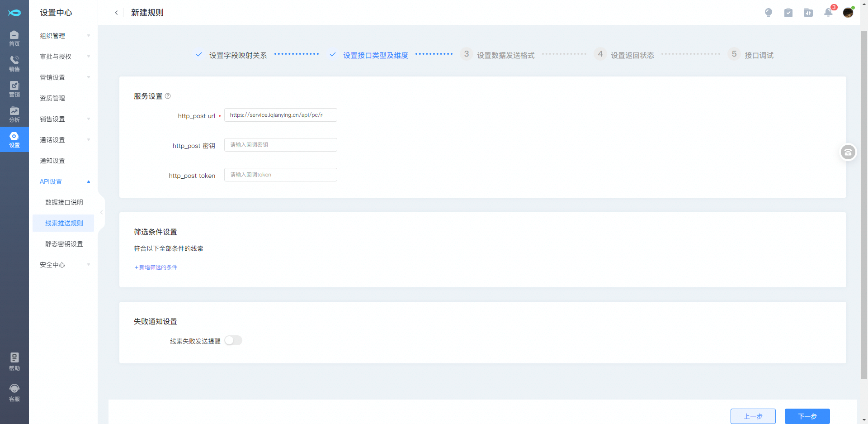Go to 首页 home in left sidebar
Screen dimensions: 868x424
tap(14, 38)
